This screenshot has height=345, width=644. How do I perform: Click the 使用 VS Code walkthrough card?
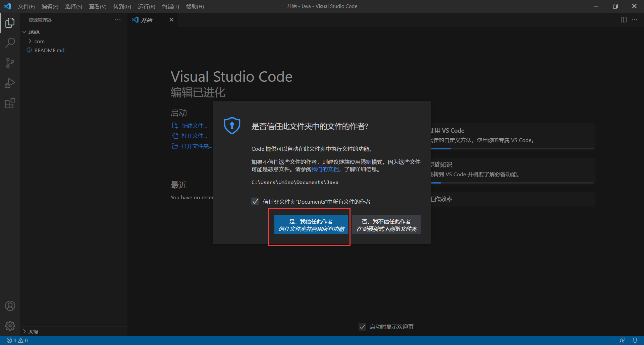pos(513,136)
